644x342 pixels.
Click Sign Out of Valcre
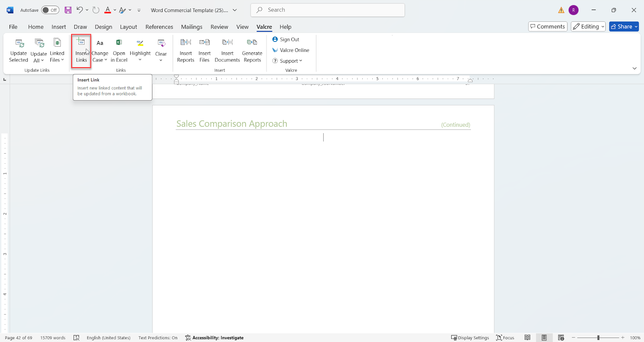tap(286, 39)
